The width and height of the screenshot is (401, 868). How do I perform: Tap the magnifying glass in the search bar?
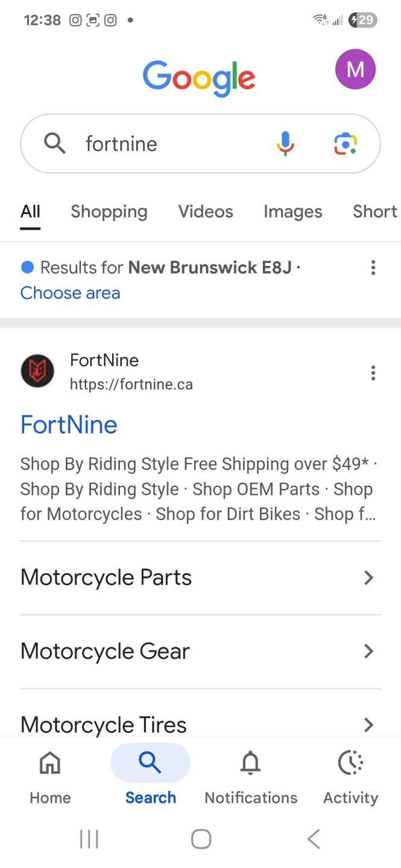54,143
